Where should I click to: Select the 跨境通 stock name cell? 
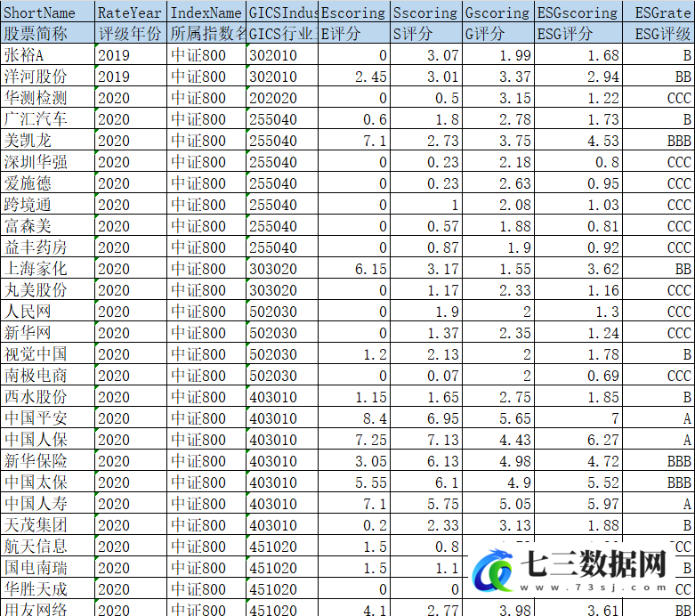click(47, 204)
